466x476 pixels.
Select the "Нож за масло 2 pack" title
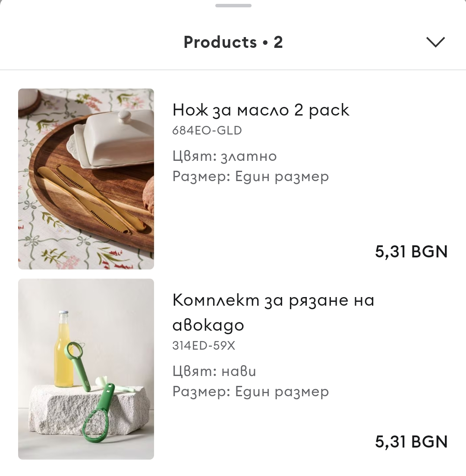[x=261, y=110]
